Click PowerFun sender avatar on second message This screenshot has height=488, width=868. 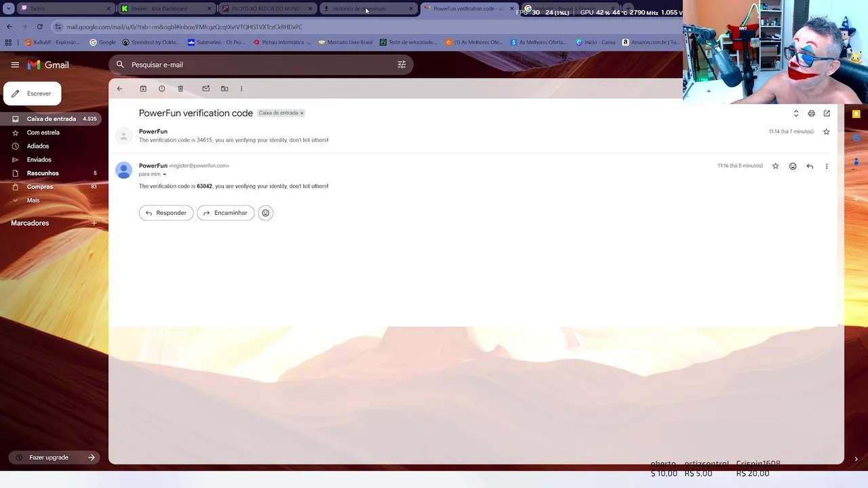point(123,170)
